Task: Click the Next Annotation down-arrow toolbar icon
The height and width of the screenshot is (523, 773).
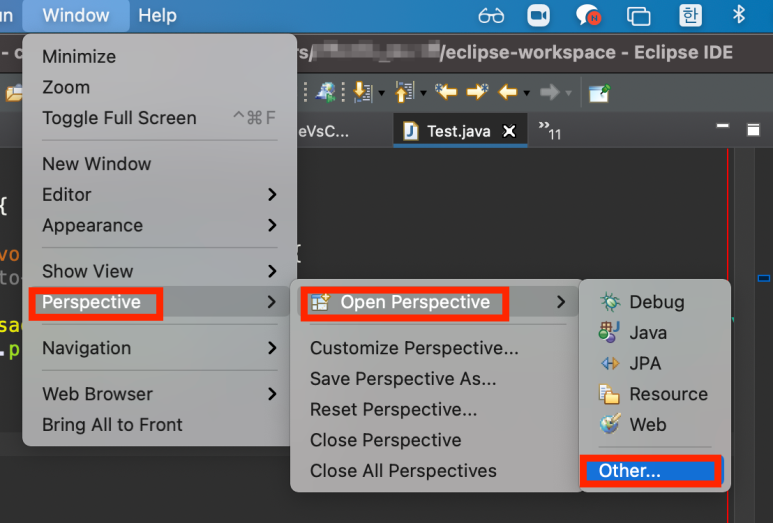Action: (x=363, y=92)
